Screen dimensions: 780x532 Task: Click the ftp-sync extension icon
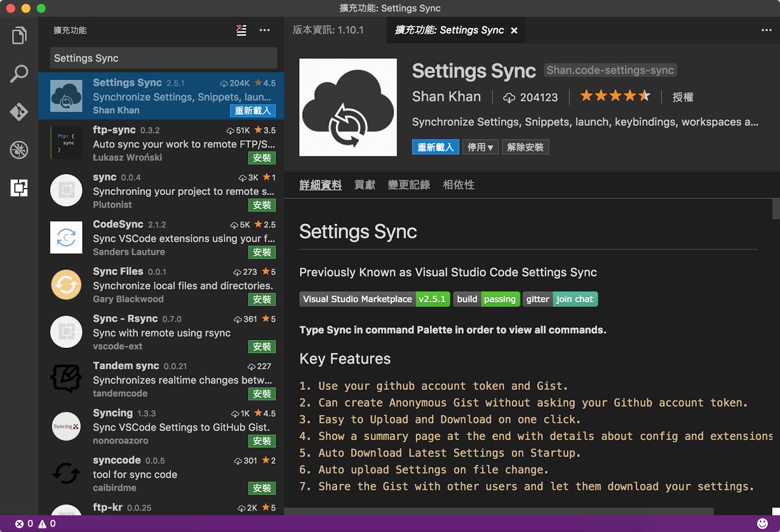(66, 143)
